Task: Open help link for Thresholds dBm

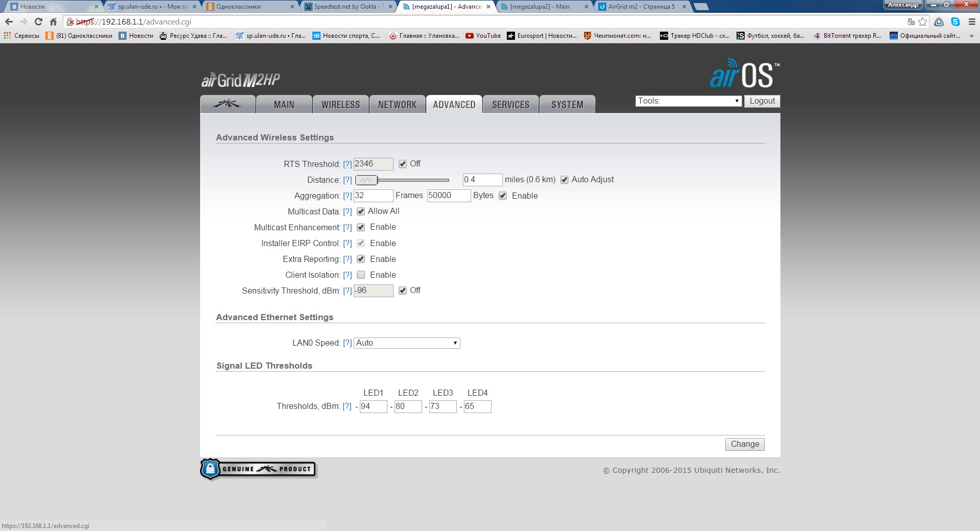Action: pos(347,406)
